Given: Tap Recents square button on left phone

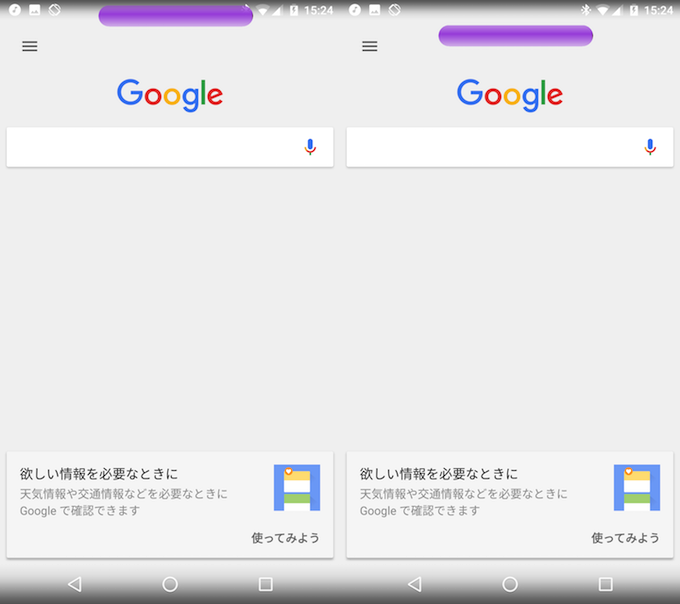Looking at the screenshot, I should (265, 584).
